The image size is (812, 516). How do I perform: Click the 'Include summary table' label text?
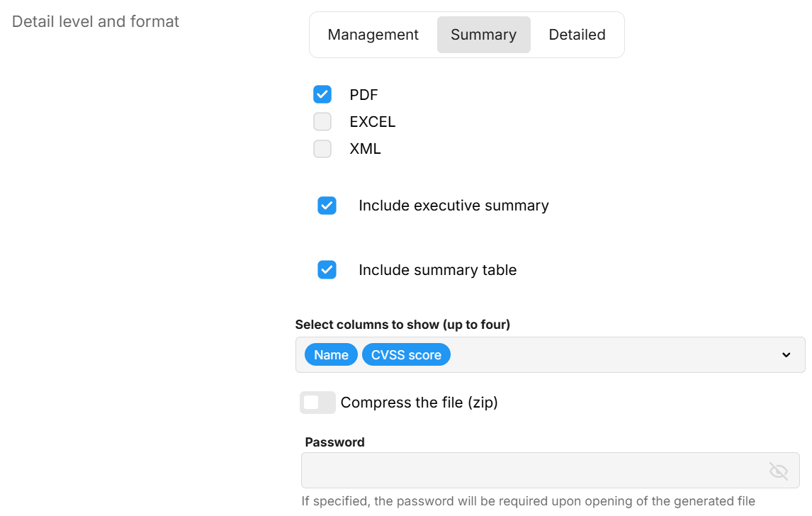click(437, 270)
